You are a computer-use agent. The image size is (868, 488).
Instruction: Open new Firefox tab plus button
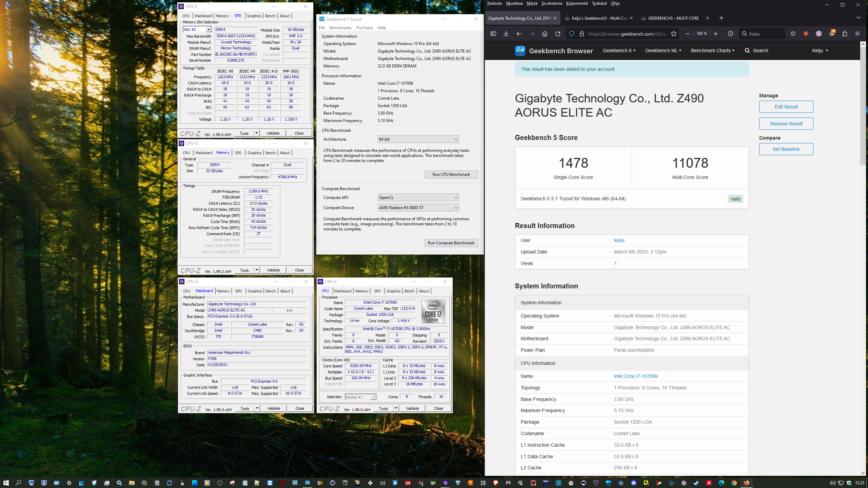[721, 18]
